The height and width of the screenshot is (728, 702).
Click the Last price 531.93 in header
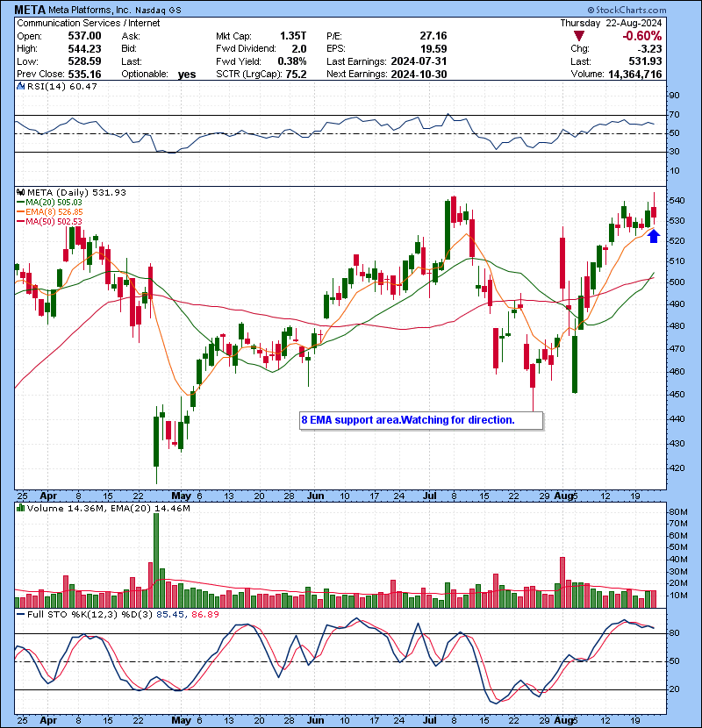click(645, 61)
